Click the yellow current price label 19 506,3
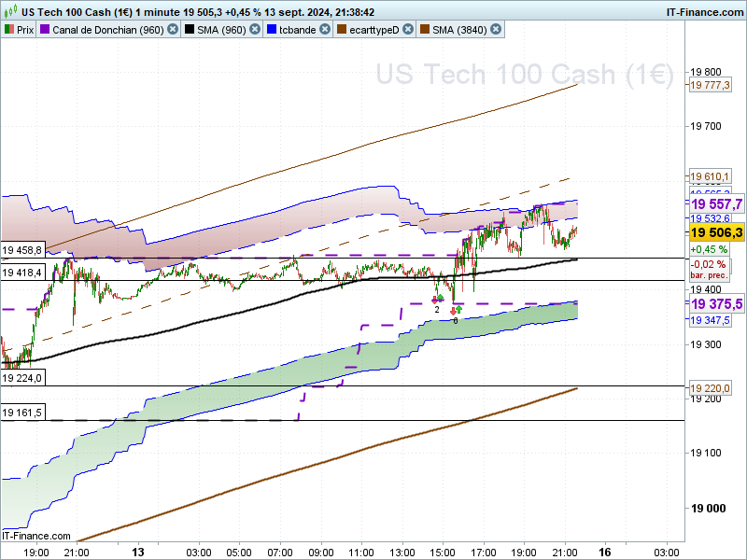 (x=716, y=232)
